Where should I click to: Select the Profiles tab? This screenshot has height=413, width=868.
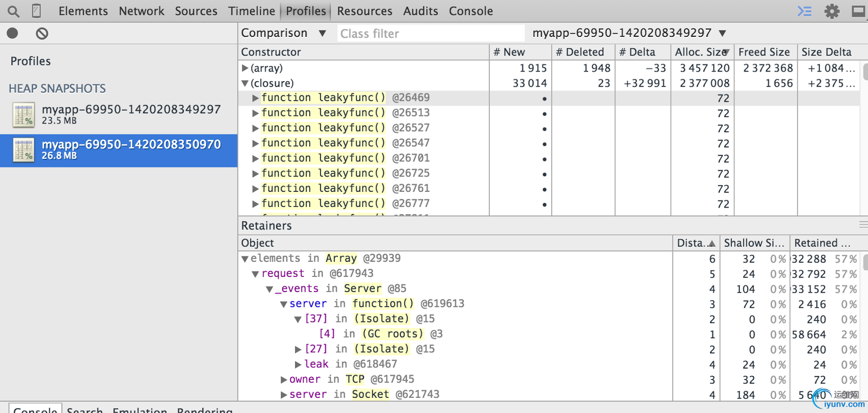tap(306, 11)
